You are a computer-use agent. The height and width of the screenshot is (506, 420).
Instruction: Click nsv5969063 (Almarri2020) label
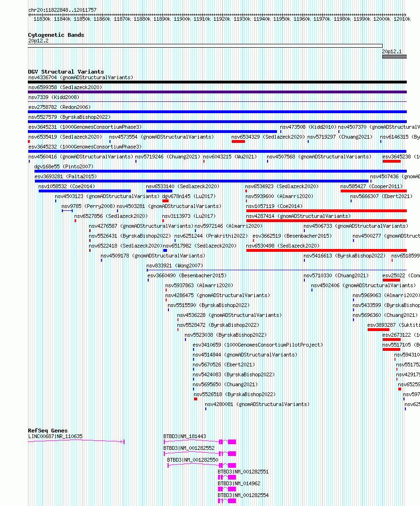click(x=386, y=295)
